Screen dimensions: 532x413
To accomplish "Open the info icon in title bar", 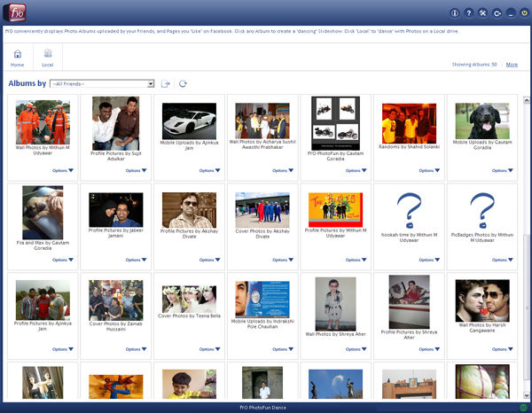I will click(454, 13).
